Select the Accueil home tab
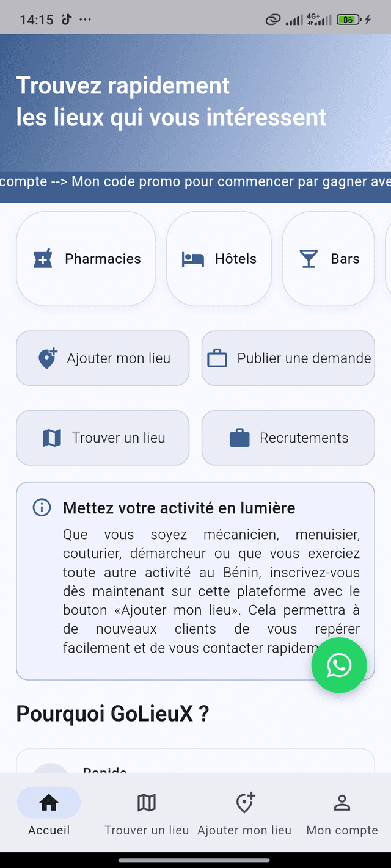 (x=48, y=812)
